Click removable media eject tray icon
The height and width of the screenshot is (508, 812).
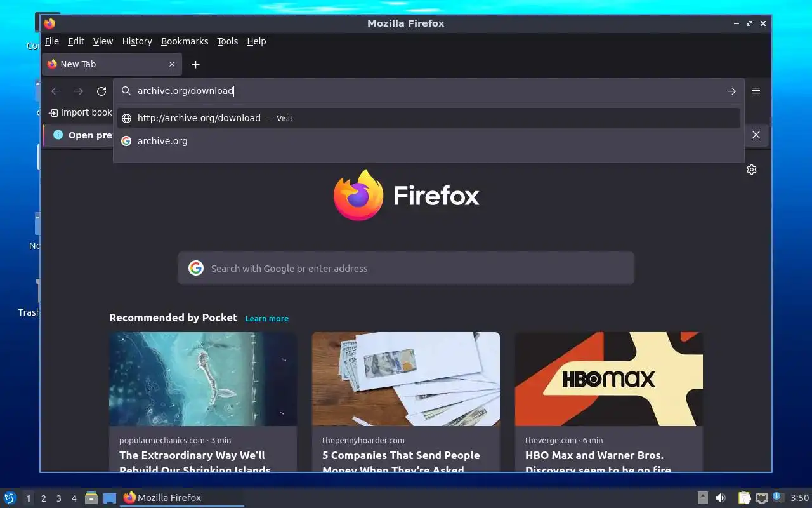(x=703, y=498)
